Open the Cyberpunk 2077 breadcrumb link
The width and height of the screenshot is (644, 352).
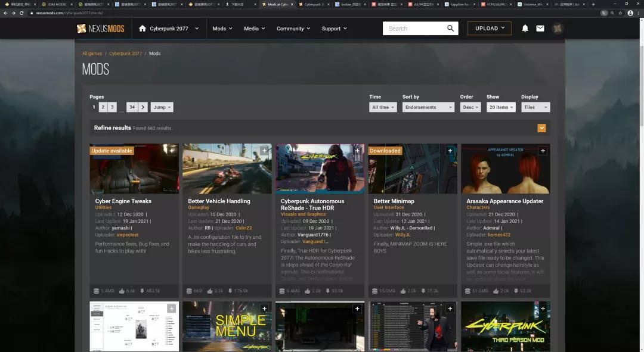125,54
